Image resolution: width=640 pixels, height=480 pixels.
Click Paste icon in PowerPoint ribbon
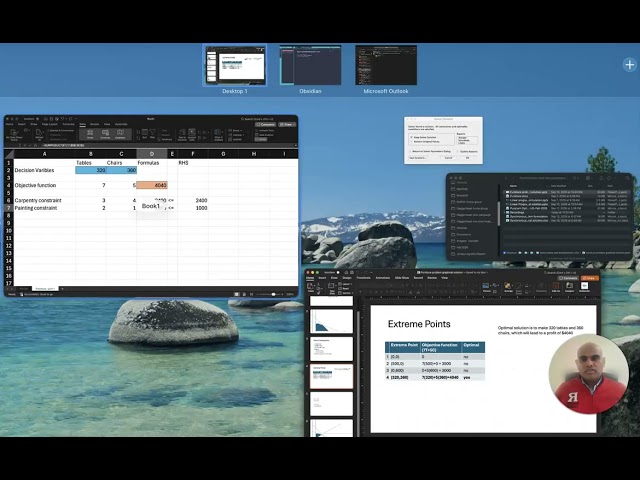pyautogui.click(x=311, y=287)
